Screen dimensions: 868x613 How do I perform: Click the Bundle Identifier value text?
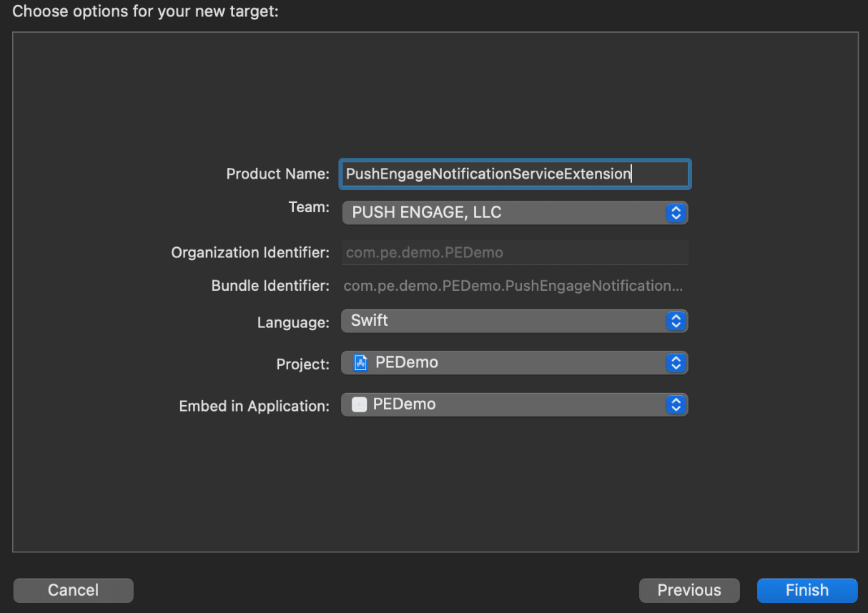[513, 286]
